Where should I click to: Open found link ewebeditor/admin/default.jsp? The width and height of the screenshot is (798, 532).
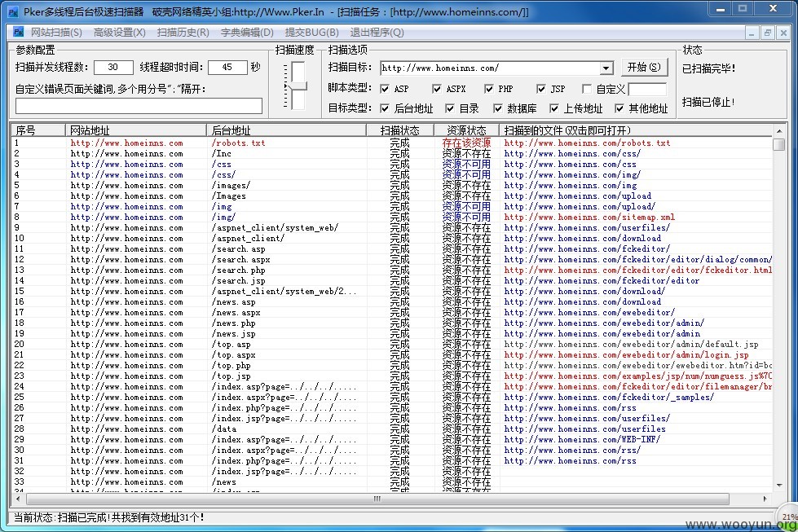[631, 345]
